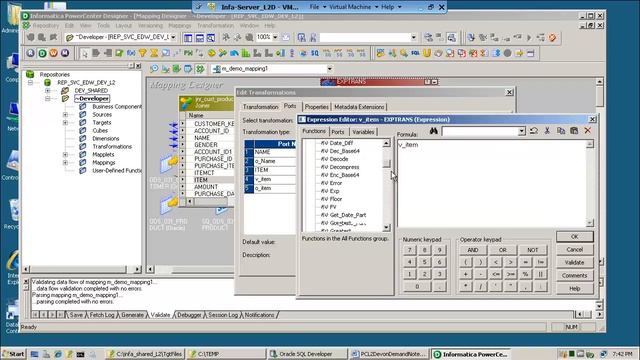
Task: Open Properties tab in Edit Transformations
Action: [316, 107]
